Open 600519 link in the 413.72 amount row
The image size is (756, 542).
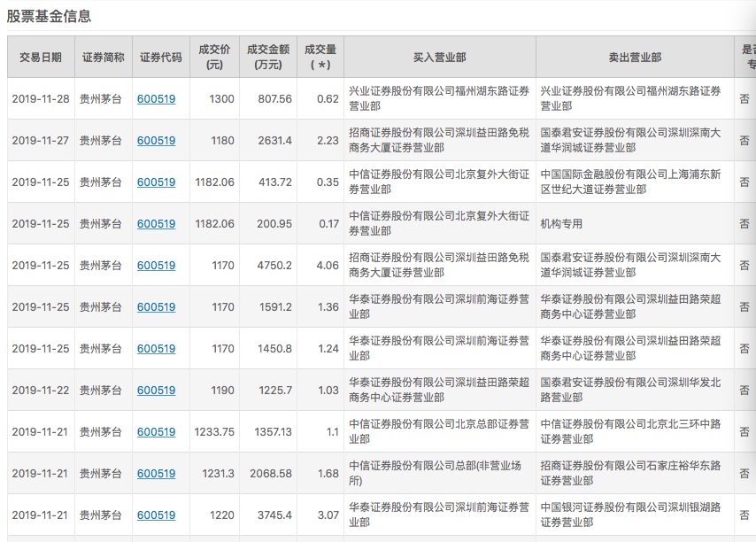point(156,182)
